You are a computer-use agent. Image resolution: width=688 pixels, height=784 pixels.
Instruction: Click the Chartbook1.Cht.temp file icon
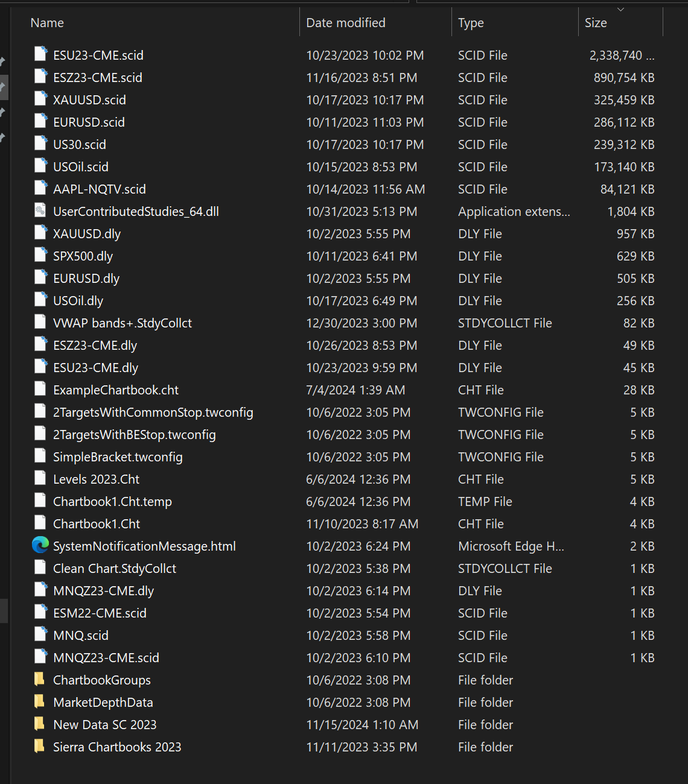pos(40,501)
